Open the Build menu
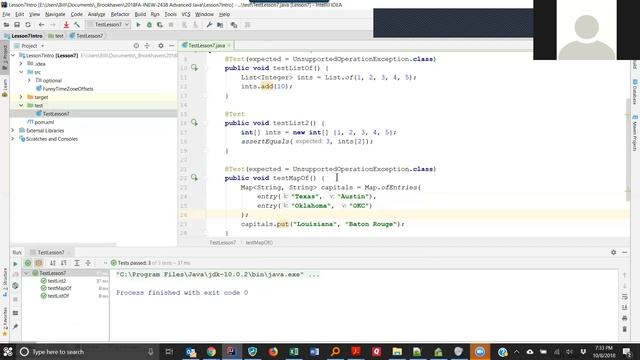The width and height of the screenshot is (640, 360). [x=140, y=14]
